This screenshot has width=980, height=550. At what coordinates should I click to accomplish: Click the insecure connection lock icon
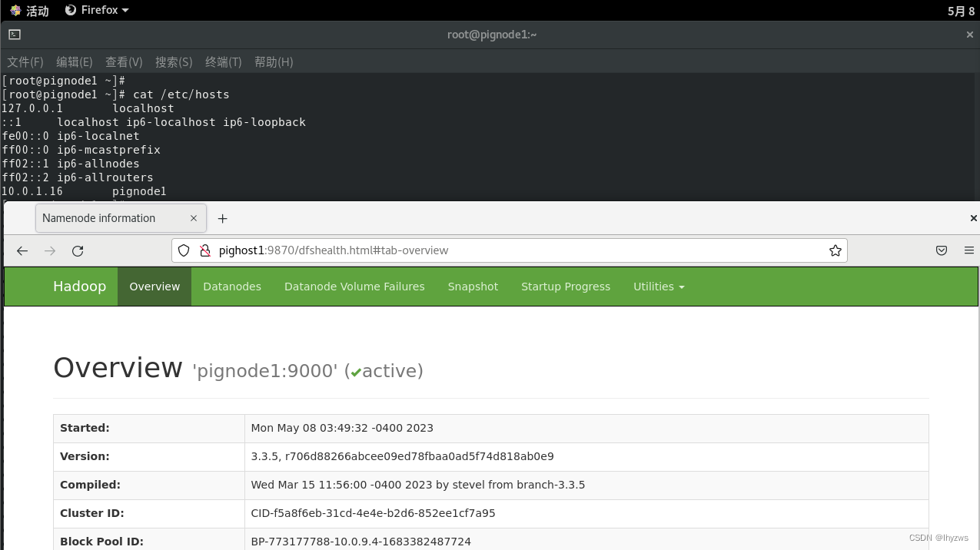point(204,250)
